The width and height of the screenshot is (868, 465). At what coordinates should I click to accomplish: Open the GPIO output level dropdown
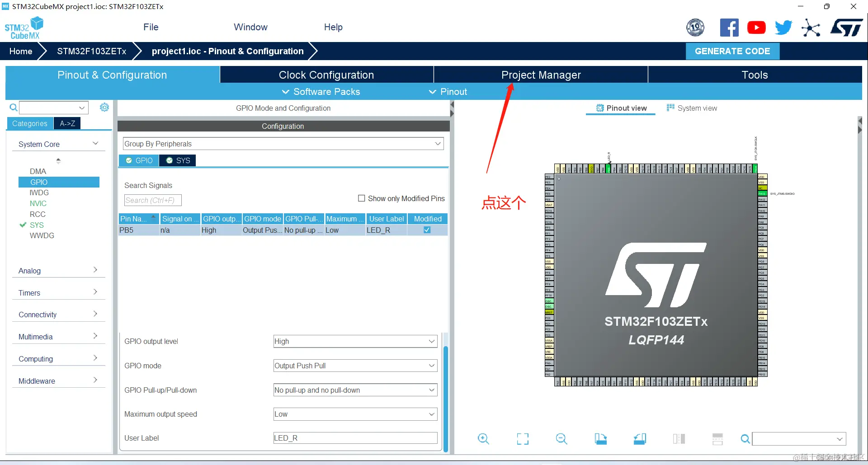click(355, 341)
